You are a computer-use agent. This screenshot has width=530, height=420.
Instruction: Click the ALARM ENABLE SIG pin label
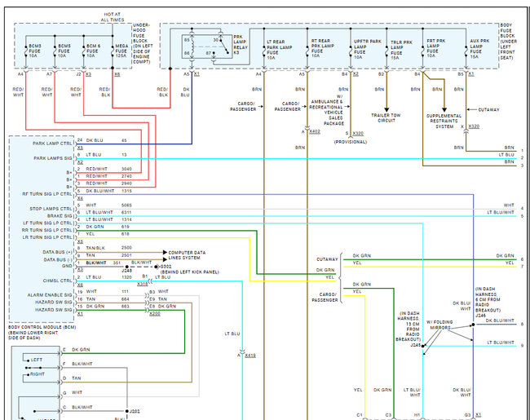click(50, 295)
